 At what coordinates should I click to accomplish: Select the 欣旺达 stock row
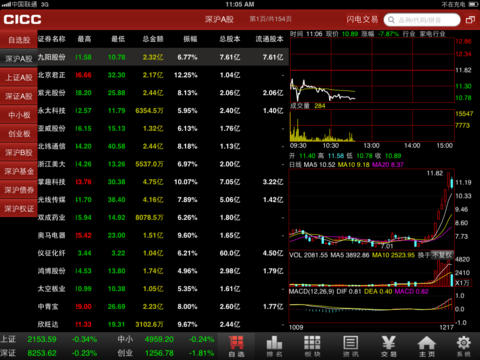163,324
